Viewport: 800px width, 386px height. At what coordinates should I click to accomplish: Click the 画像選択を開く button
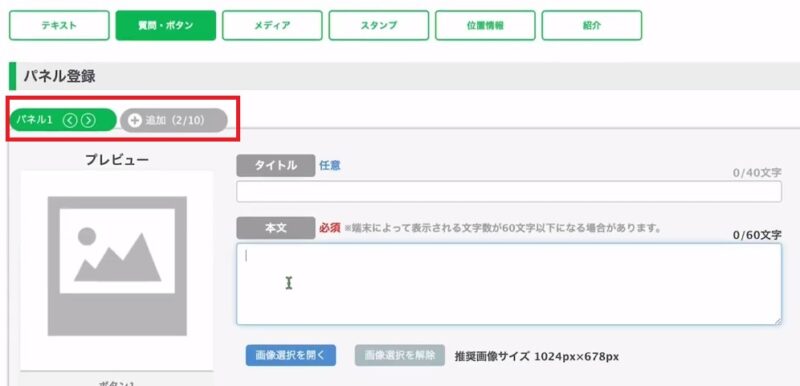(x=291, y=355)
